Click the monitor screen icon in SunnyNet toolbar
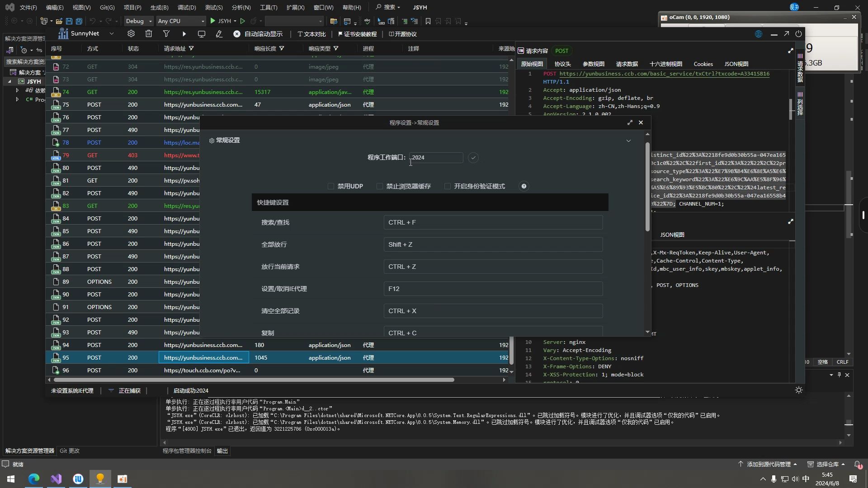This screenshot has height=488, width=868. pos(202,34)
